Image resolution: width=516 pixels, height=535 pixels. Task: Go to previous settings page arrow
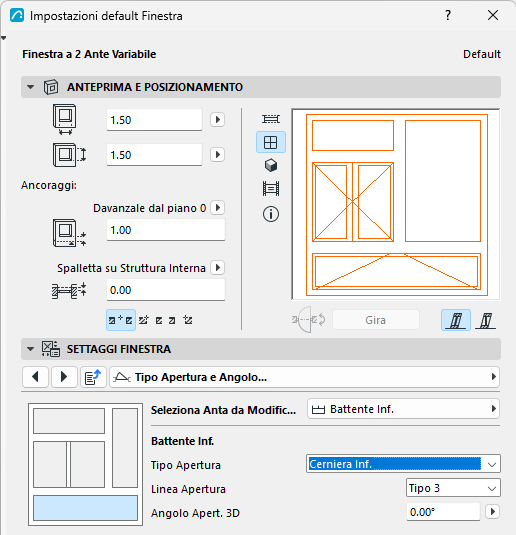point(35,377)
